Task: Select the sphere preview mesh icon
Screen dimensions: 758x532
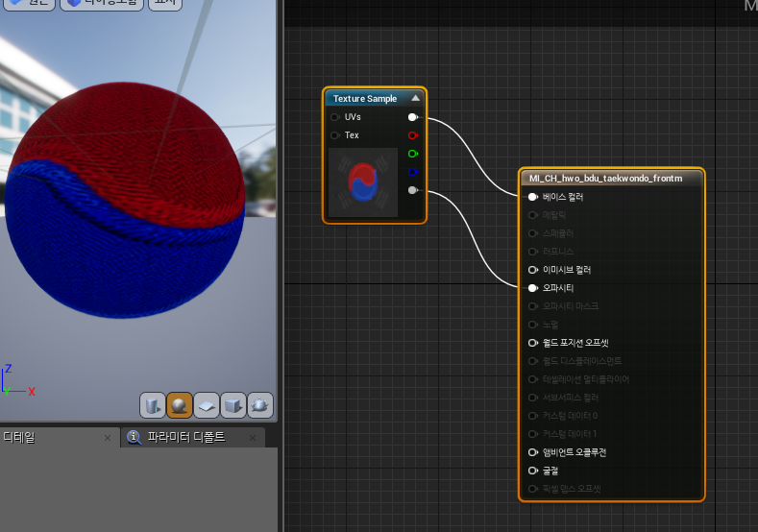Action: tap(180, 405)
